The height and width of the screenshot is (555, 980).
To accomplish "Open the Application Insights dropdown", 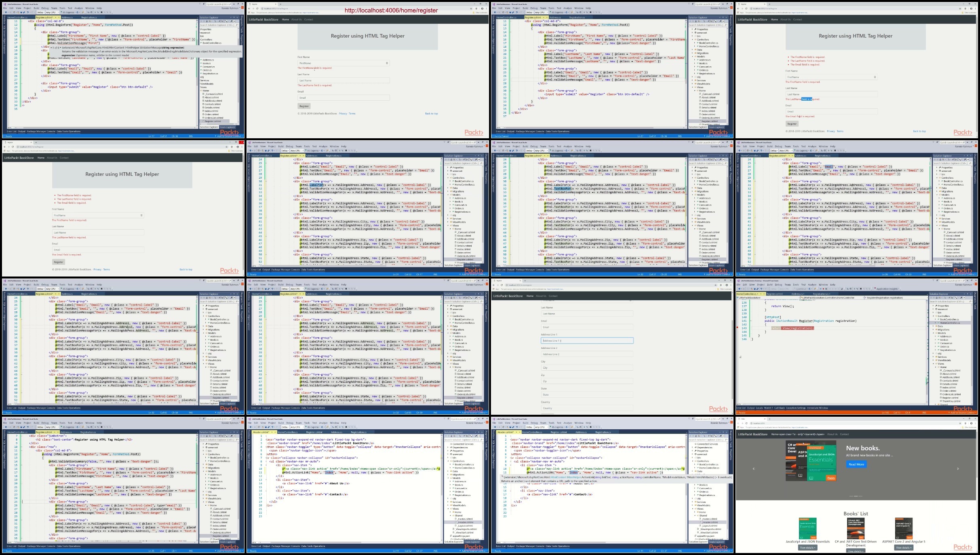I will tap(887, 289).
